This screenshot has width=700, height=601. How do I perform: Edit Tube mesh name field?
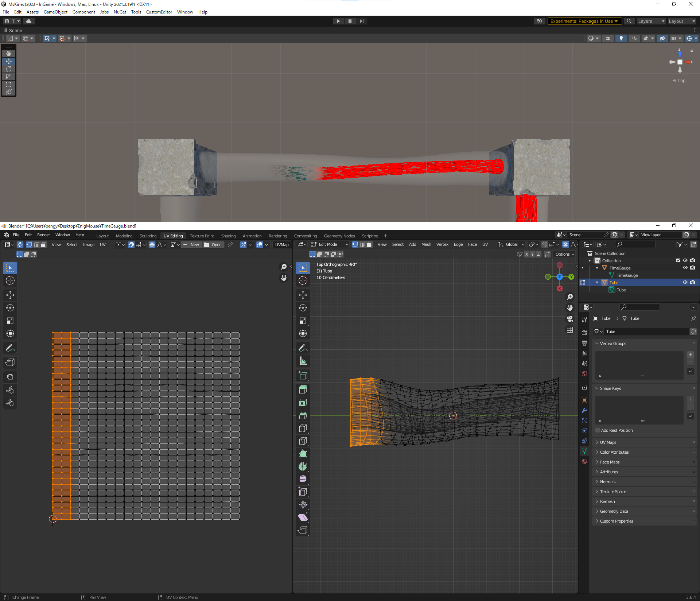pyautogui.click(x=647, y=331)
